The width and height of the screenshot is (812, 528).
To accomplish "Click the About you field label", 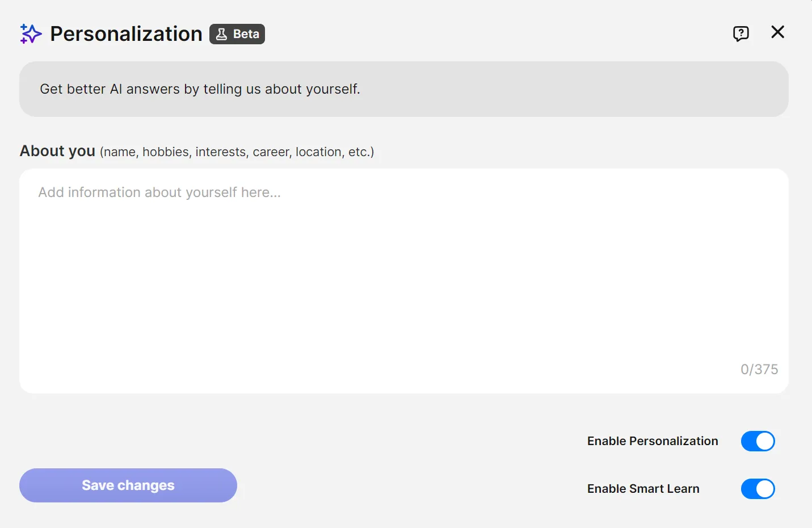I will click(x=57, y=151).
